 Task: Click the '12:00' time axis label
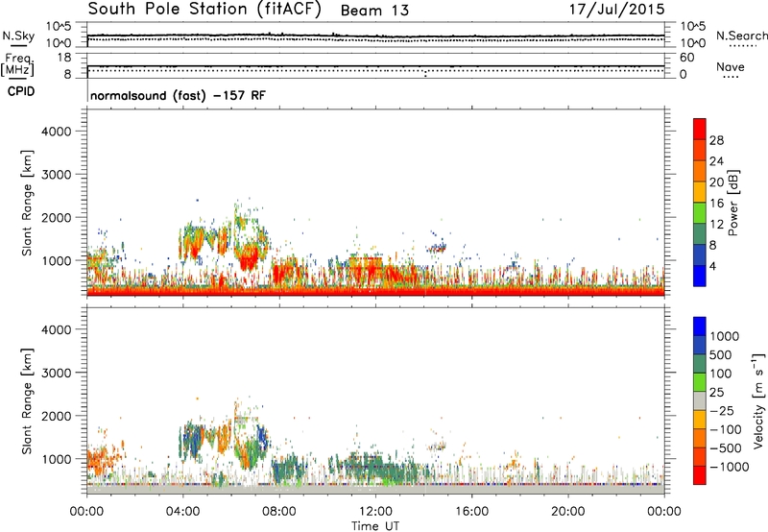coord(375,512)
